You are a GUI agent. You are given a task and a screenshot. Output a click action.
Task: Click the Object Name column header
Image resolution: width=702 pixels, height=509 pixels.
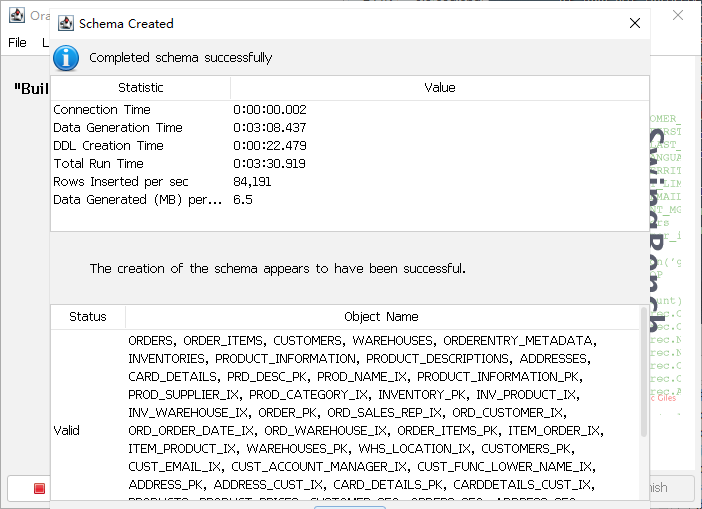(381, 317)
